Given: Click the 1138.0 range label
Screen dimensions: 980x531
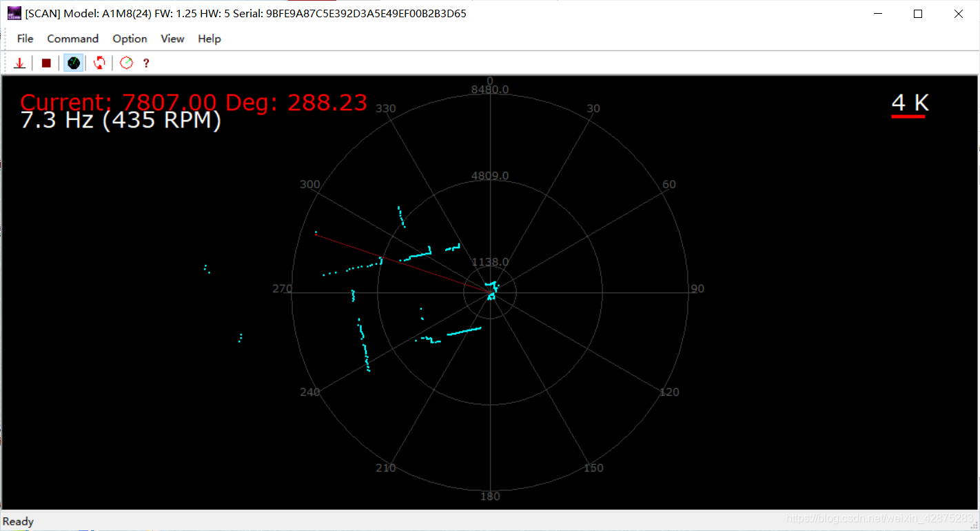Looking at the screenshot, I should click(490, 262).
